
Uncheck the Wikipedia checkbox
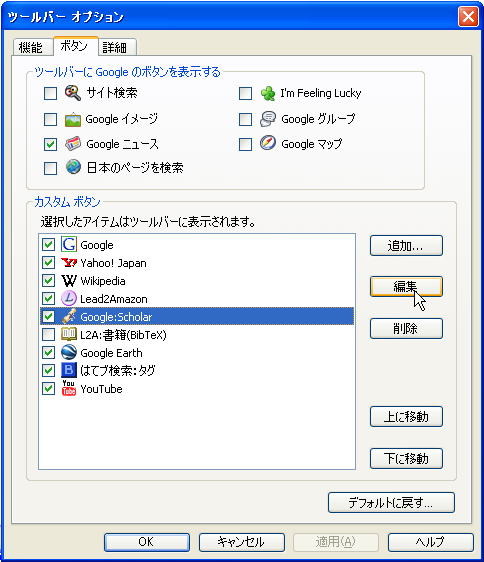tap(48, 280)
